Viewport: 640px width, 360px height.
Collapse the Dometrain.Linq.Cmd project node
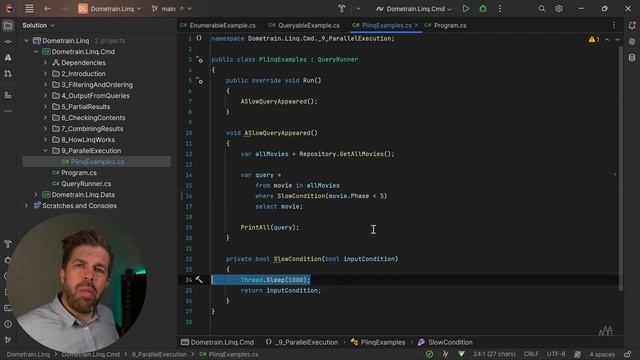[x=36, y=51]
